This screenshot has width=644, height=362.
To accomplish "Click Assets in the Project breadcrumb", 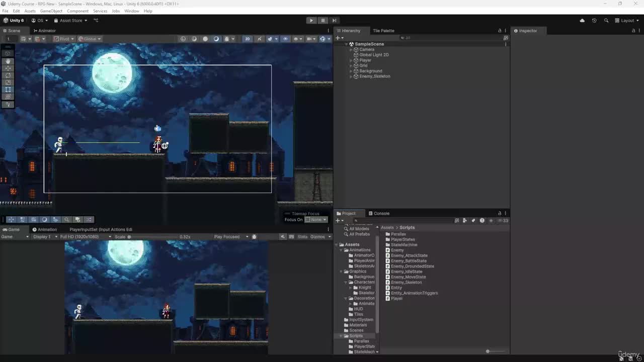I will pyautogui.click(x=387, y=228).
